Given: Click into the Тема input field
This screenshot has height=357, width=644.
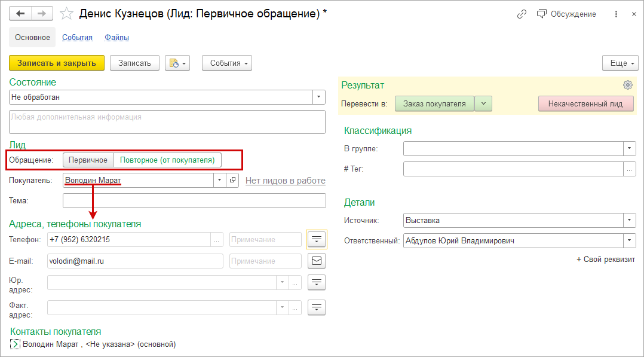Looking at the screenshot, I should [x=194, y=200].
